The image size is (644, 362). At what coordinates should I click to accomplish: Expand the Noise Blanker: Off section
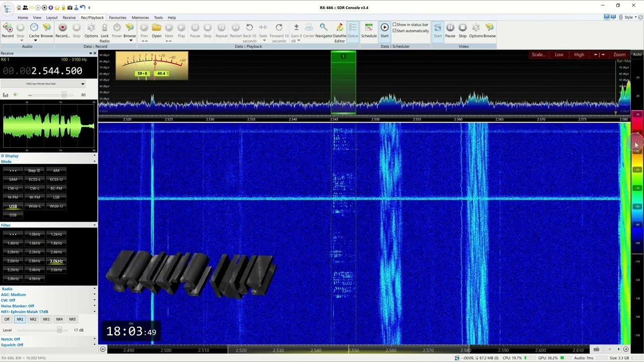(x=94, y=306)
